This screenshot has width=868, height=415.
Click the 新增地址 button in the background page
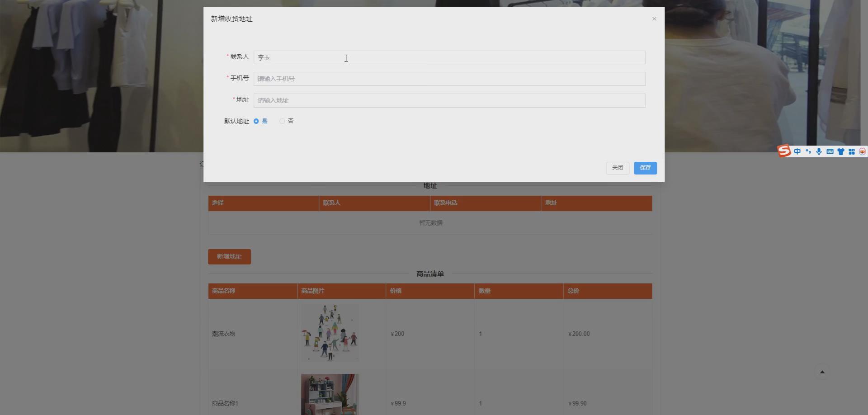click(229, 257)
